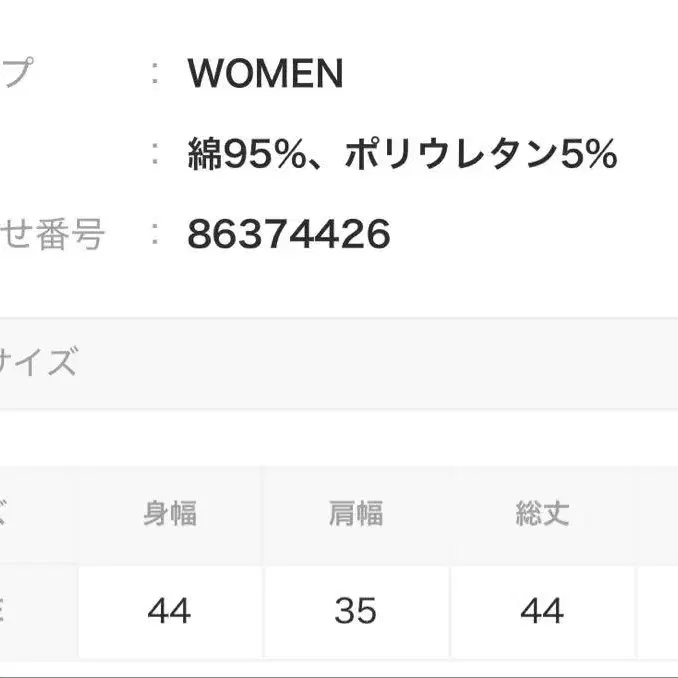Click the 肩幅 column header
The image size is (678, 678).
coord(355,514)
